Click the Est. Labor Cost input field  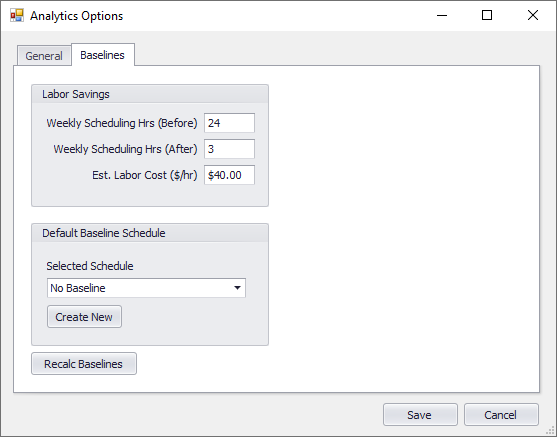[229, 175]
